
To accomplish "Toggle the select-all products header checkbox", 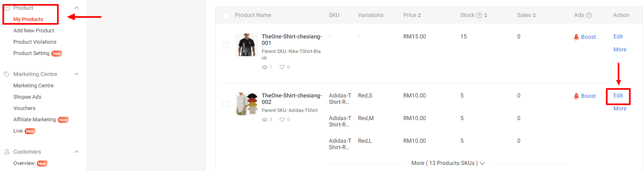I will coord(225,16).
